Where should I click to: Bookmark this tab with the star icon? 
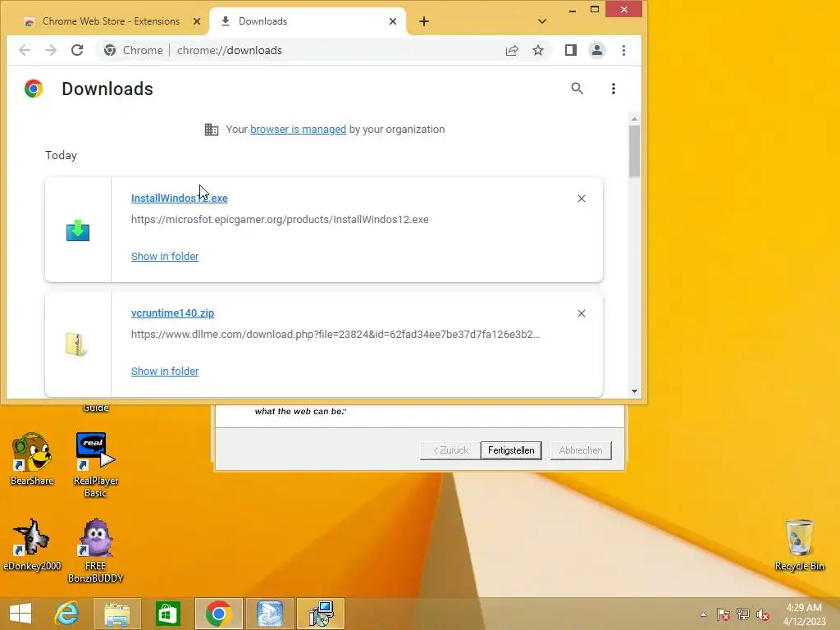(x=538, y=50)
